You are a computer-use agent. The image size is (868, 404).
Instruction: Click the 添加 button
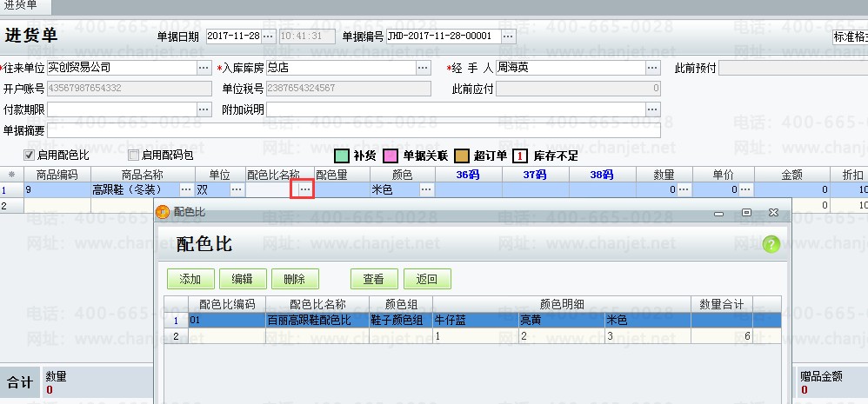(190, 279)
